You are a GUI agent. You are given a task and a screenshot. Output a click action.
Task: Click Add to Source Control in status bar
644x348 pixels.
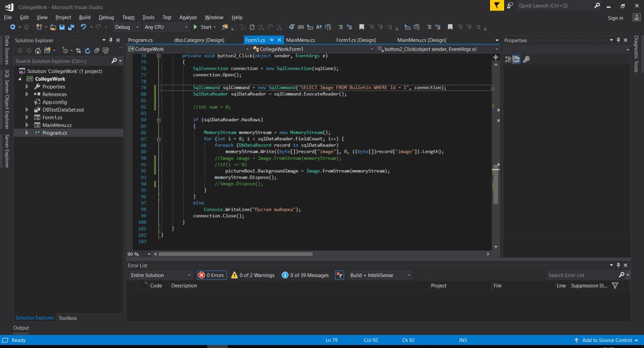point(606,340)
